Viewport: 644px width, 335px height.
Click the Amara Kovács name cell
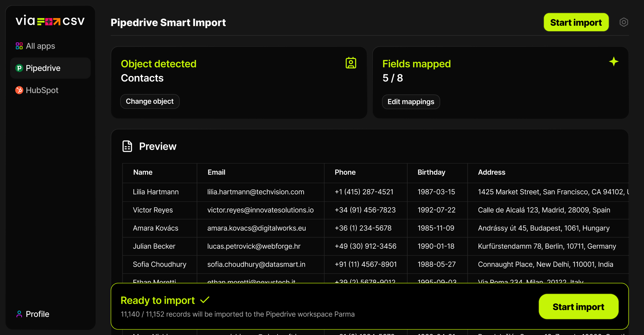tap(160, 228)
